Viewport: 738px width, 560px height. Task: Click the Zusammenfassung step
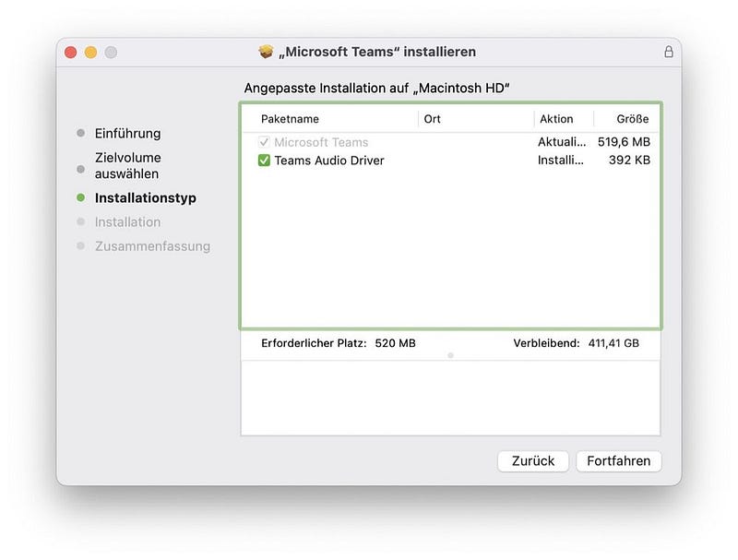[152, 246]
